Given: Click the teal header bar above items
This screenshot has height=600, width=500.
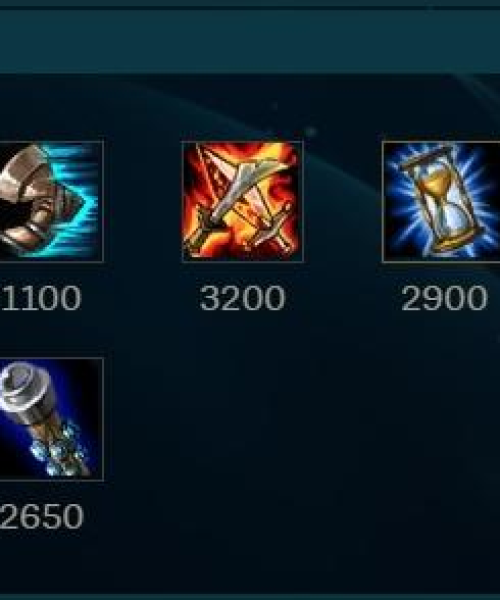Looking at the screenshot, I should tap(250, 41).
